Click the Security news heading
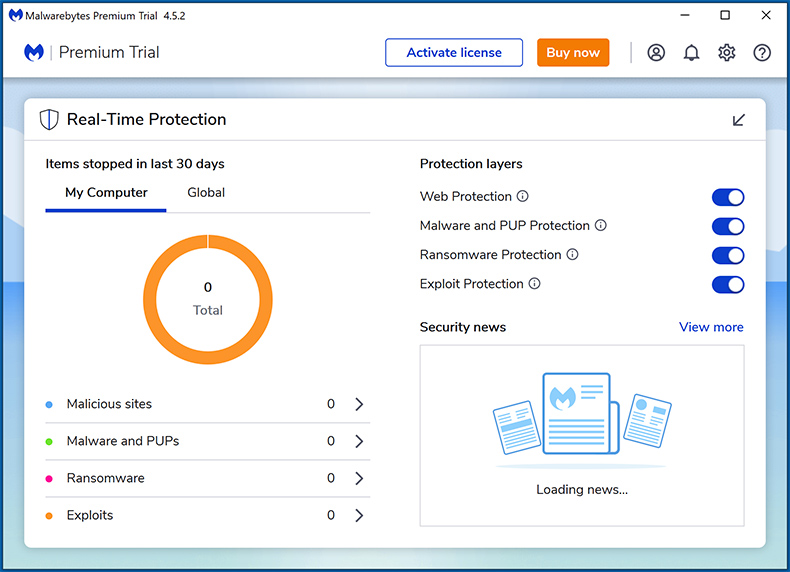 [463, 327]
